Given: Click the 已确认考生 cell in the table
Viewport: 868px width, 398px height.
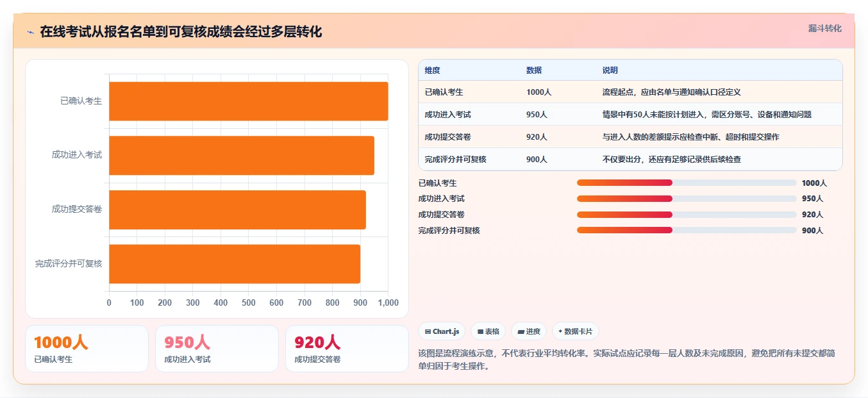Looking at the screenshot, I should [444, 92].
